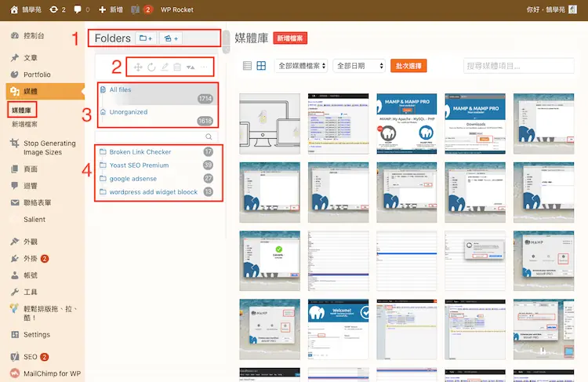Open MAMP PRO Downloads thumbnail
588x382 pixels.
pyautogui.click(x=475, y=124)
